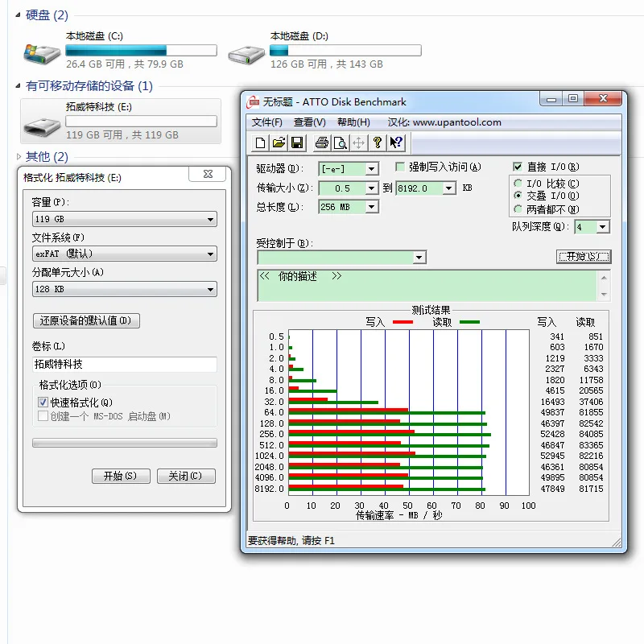
Task: Maximize the ATTO Disk Benchmark window
Action: 573,98
